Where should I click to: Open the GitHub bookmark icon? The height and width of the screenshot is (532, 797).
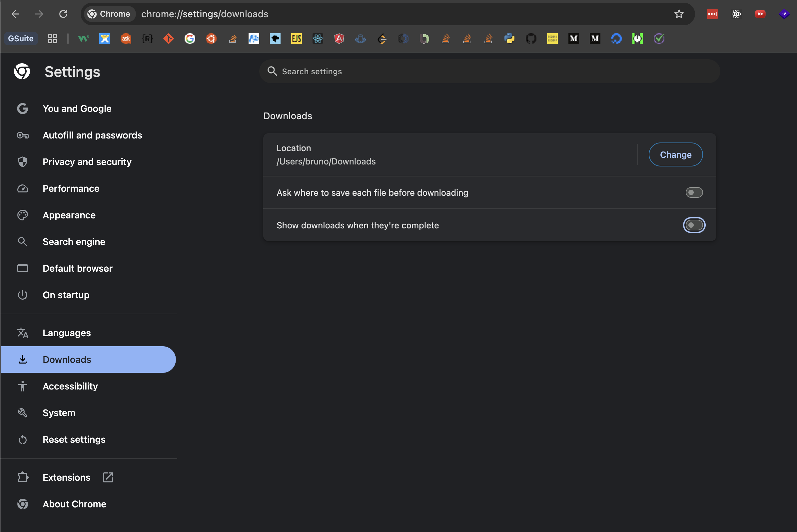pos(531,39)
